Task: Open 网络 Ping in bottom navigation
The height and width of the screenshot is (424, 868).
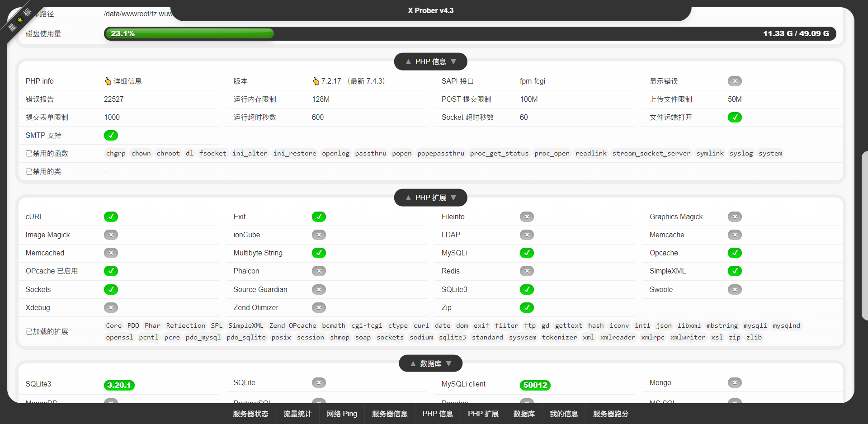Action: [x=342, y=414]
